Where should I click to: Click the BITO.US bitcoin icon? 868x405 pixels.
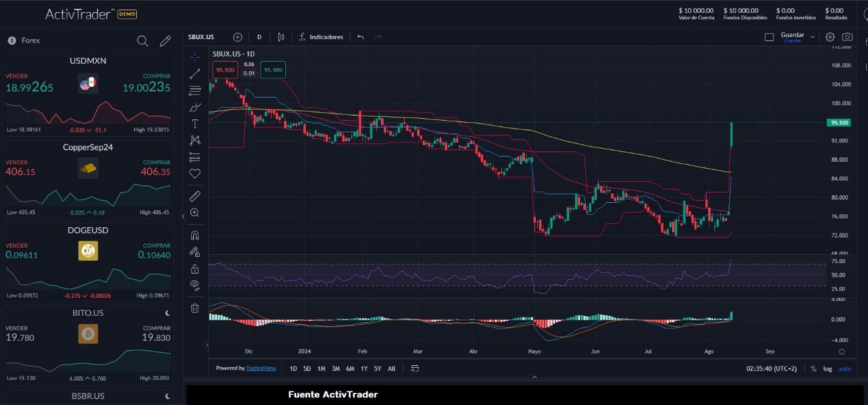click(88, 334)
